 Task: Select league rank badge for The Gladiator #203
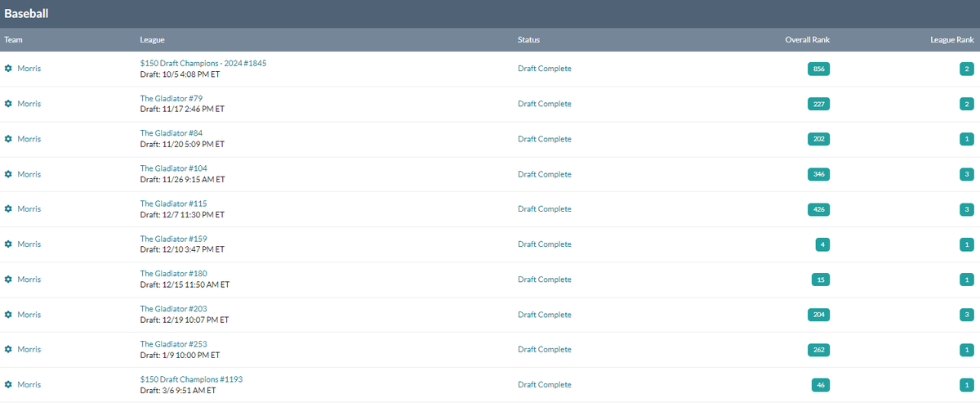click(967, 316)
